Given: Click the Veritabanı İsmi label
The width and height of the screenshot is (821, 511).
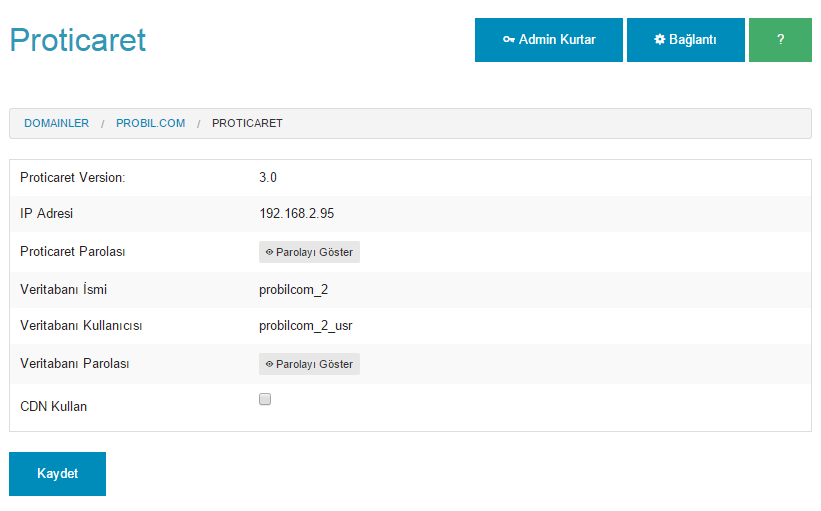Looking at the screenshot, I should 63,289.
